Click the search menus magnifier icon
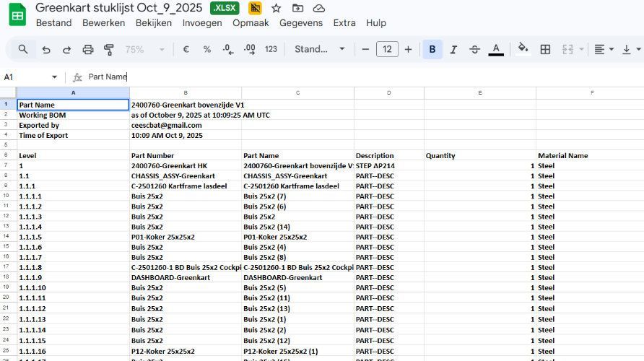The width and height of the screenshot is (644, 361). click(x=23, y=49)
